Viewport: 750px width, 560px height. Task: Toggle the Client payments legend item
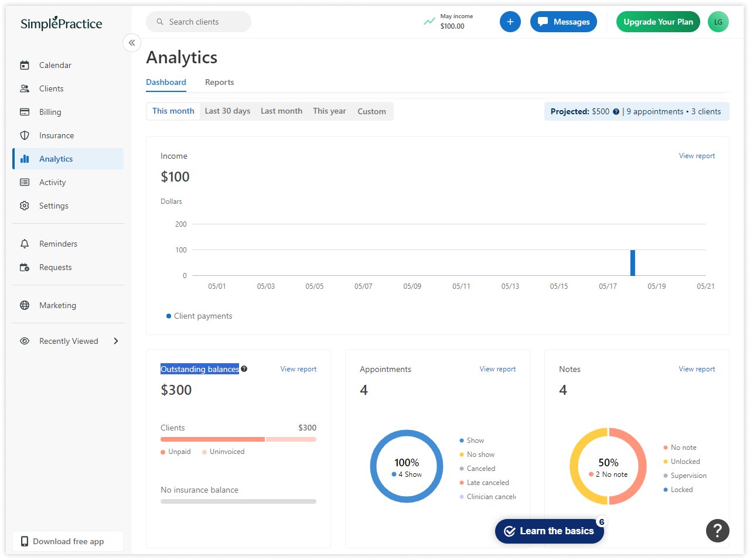point(199,316)
